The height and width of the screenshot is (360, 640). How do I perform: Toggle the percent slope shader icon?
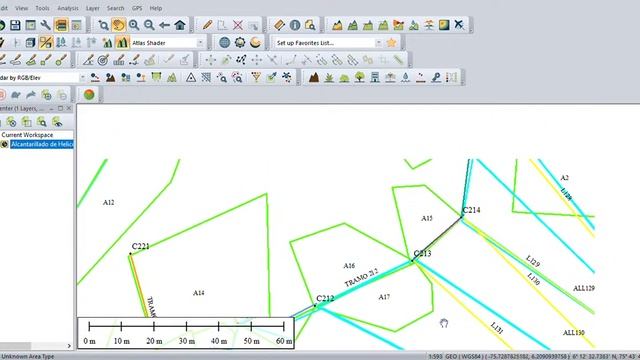point(46,42)
